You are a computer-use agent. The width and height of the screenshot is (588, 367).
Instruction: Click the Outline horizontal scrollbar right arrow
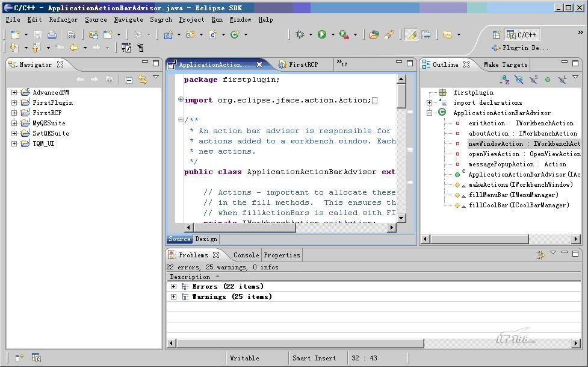[x=576, y=239]
